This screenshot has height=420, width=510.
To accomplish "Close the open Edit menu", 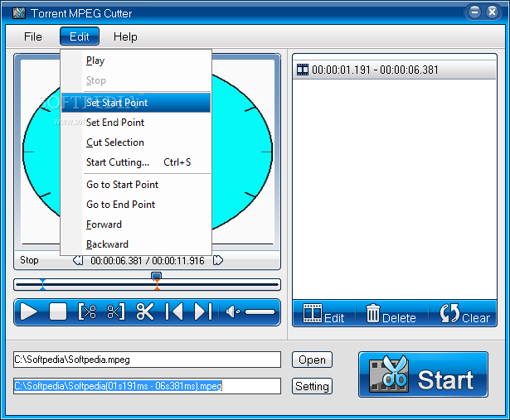I will (80, 36).
